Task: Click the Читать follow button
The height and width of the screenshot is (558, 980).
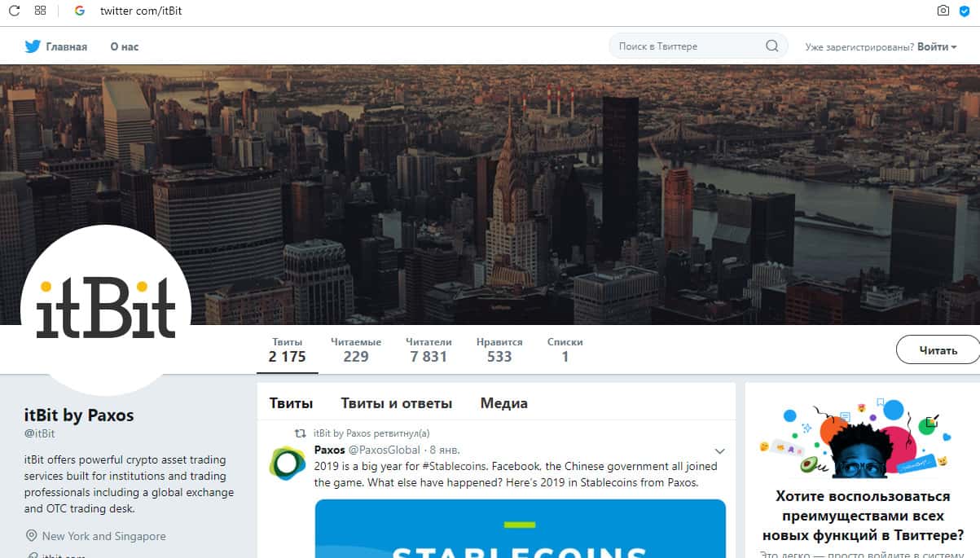Action: pos(938,350)
